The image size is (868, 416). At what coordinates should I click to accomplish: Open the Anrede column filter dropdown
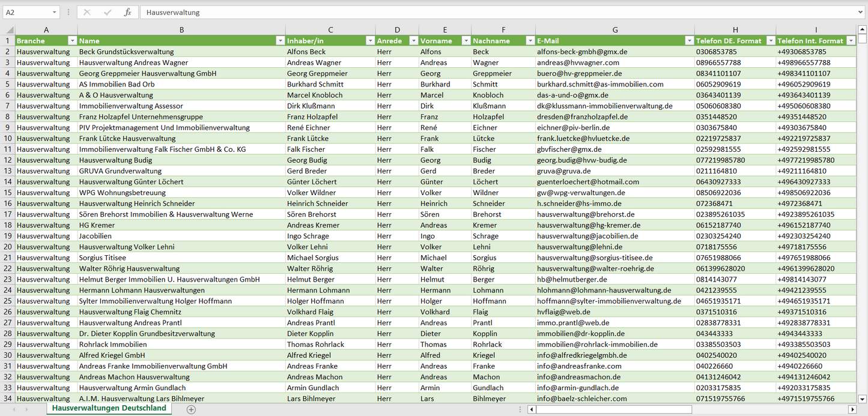click(x=413, y=41)
